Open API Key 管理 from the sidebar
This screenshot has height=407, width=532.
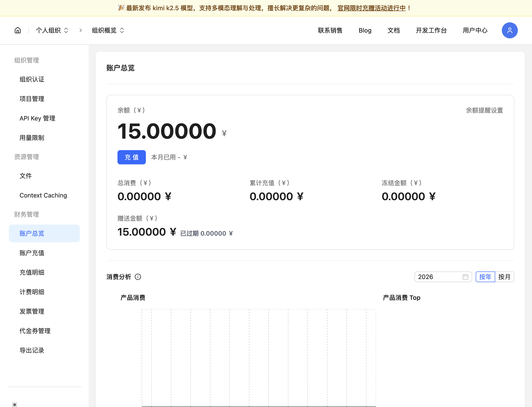37,118
